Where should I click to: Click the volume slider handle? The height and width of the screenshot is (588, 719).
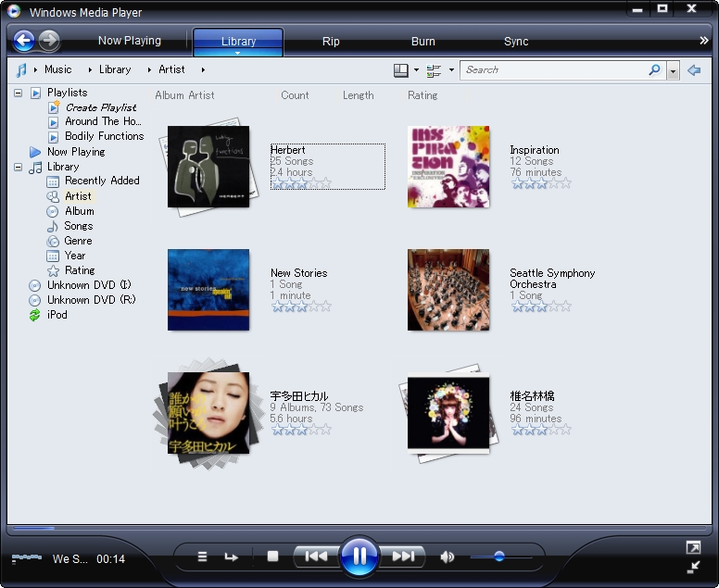coord(499,557)
